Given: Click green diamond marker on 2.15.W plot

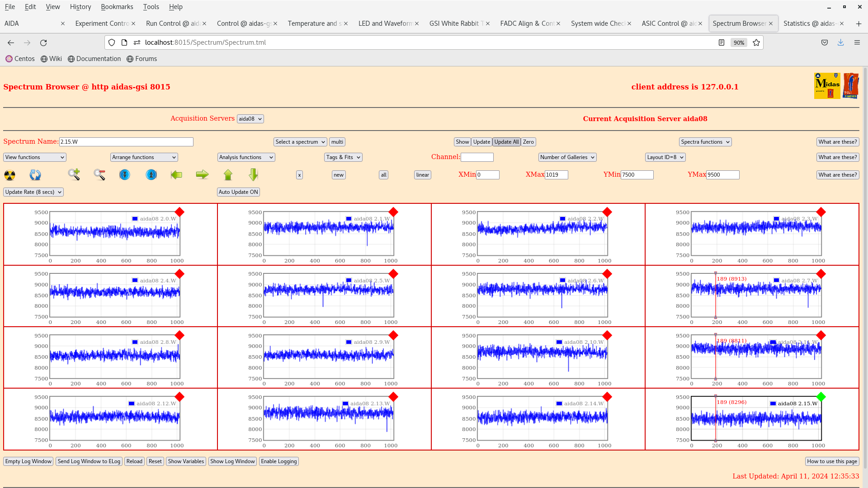Looking at the screenshot, I should [821, 397].
